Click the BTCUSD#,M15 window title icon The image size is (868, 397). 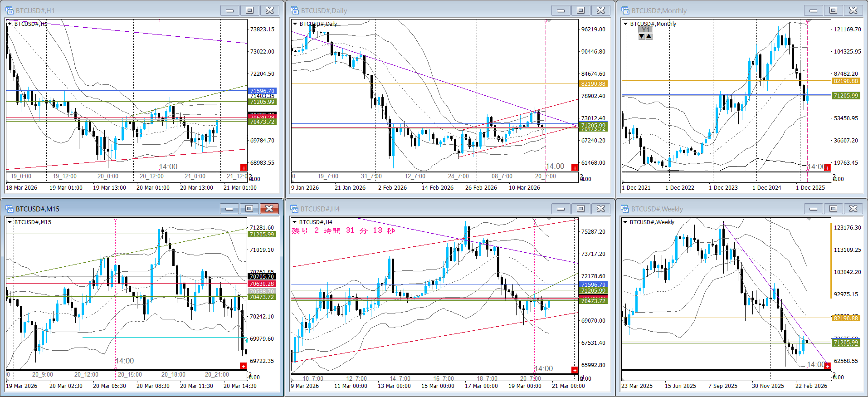click(x=10, y=209)
